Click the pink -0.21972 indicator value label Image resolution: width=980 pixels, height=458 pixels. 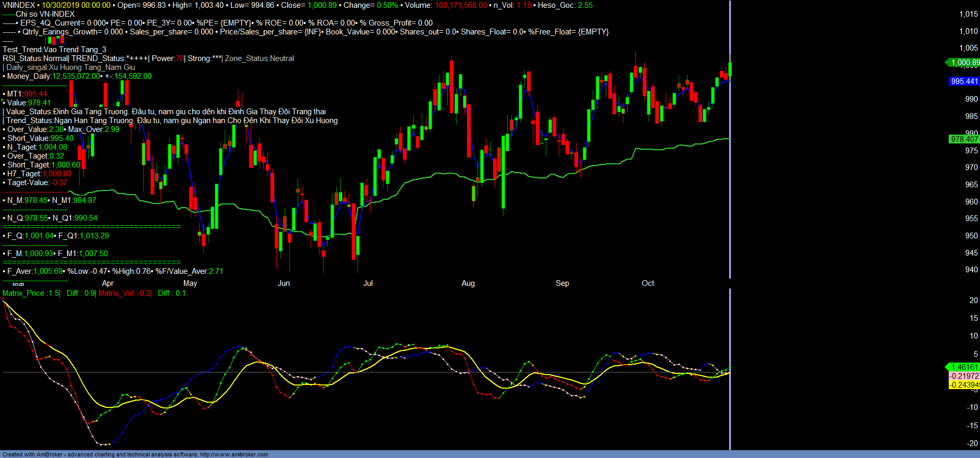pyautogui.click(x=964, y=376)
